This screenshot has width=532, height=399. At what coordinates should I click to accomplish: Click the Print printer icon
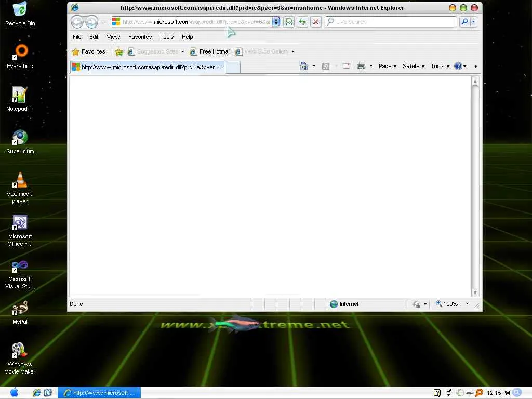(361, 66)
